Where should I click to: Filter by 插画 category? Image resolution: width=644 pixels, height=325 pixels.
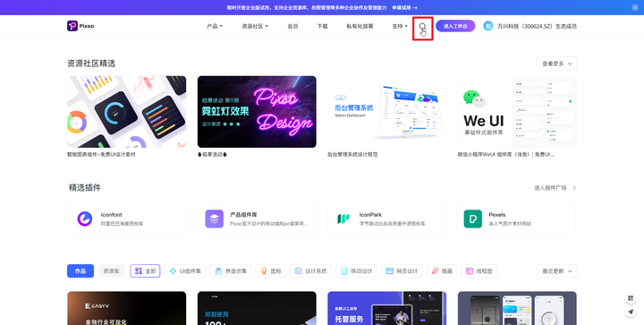pos(442,271)
